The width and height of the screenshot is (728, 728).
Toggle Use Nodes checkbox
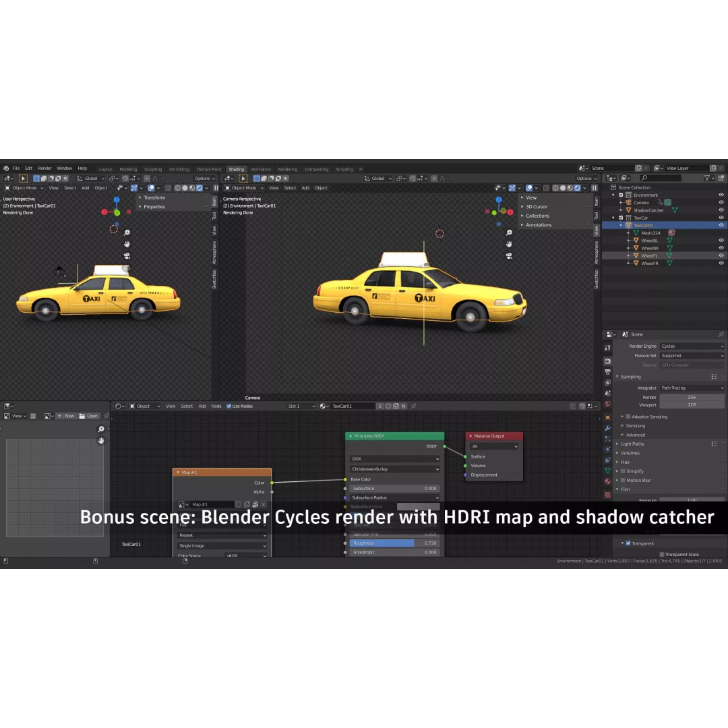[229, 406]
